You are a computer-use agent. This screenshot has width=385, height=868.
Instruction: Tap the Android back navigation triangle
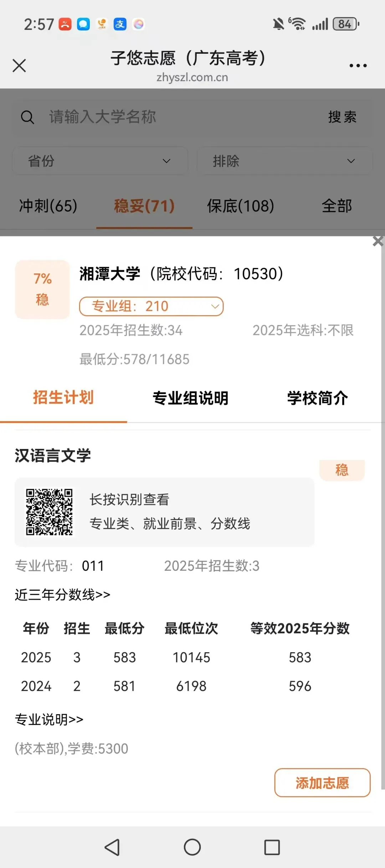[112, 847]
